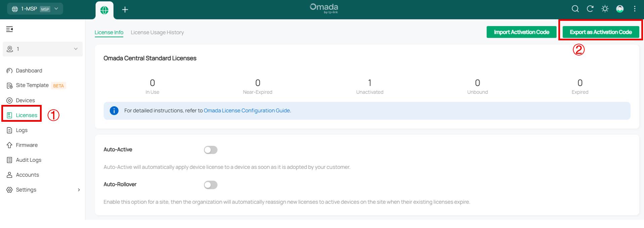Click the globe tab icon
Screen dimensions: 644x228
click(x=104, y=10)
